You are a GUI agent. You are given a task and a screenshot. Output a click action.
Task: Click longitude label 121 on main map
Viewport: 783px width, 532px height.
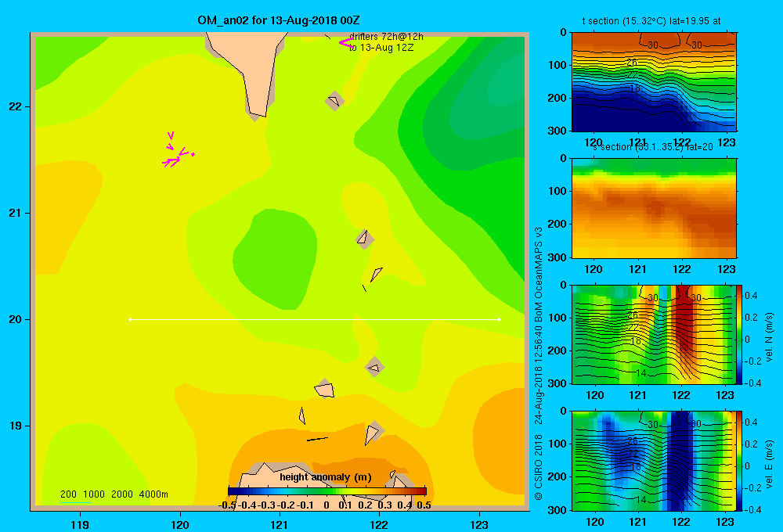coord(280,524)
